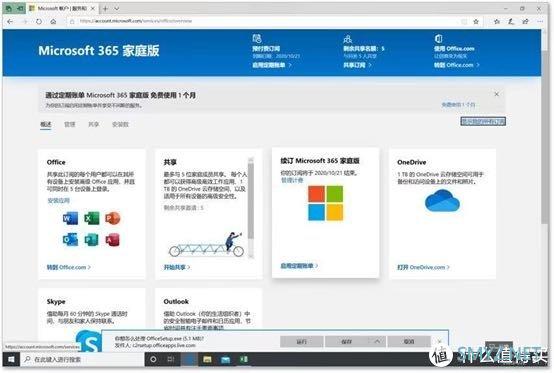This screenshot has width=554, height=373.
Task: Click the Skype card heading
Action: tap(56, 302)
